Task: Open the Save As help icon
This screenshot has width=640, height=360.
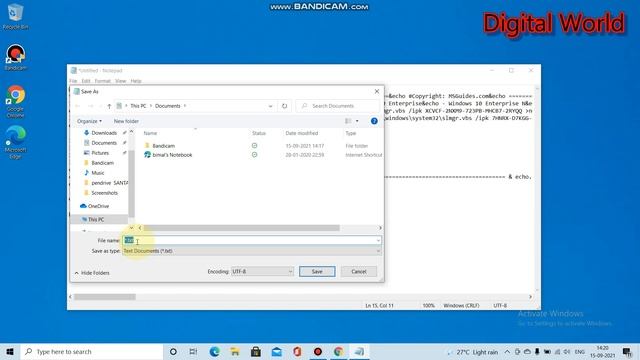Action: tap(374, 121)
